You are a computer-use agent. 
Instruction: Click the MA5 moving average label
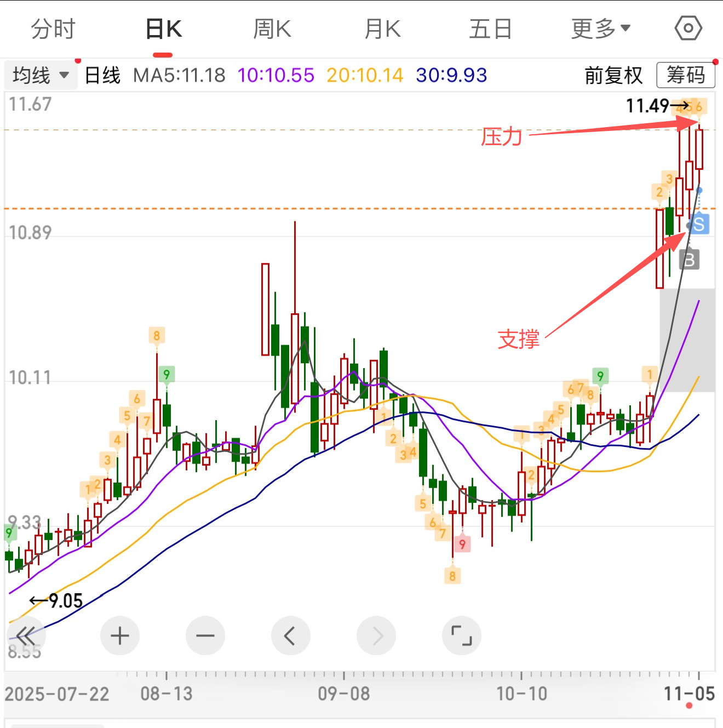click(x=179, y=75)
